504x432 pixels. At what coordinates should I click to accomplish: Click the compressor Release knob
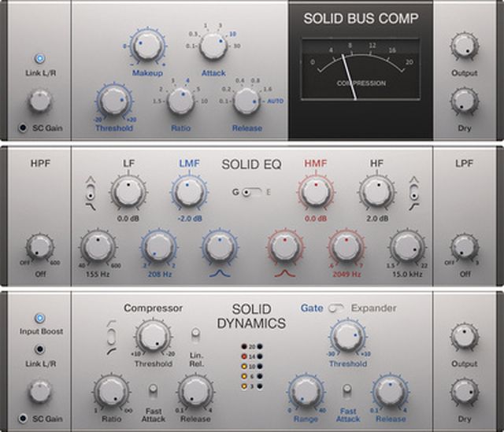click(x=195, y=393)
